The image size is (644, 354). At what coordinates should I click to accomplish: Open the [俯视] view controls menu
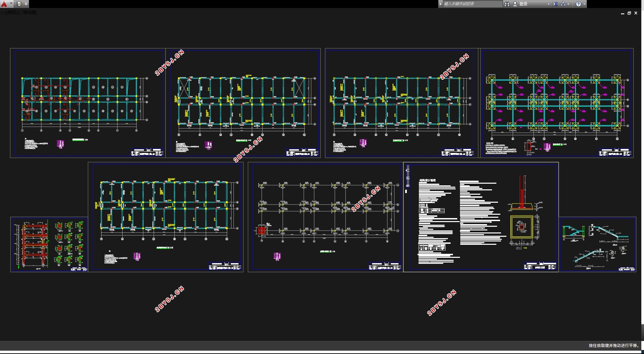12,12
